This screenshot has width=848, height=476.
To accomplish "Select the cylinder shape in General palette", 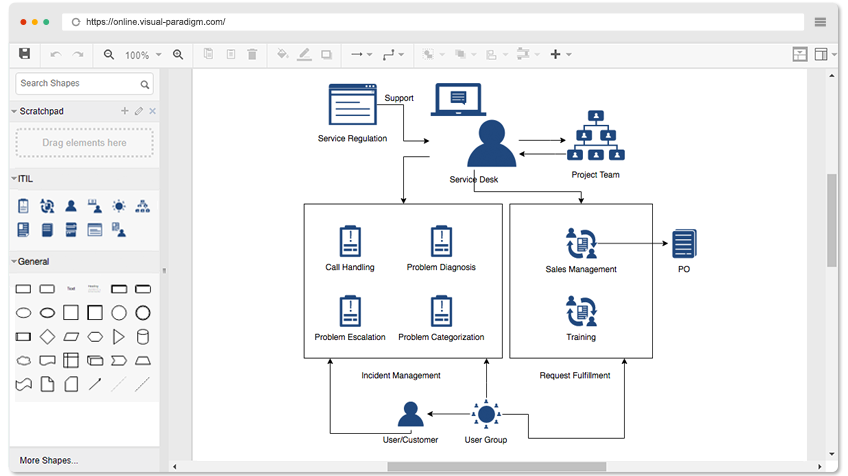I will 143,336.
